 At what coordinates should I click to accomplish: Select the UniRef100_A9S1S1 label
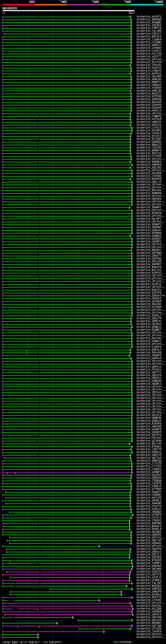click(x=149, y=125)
